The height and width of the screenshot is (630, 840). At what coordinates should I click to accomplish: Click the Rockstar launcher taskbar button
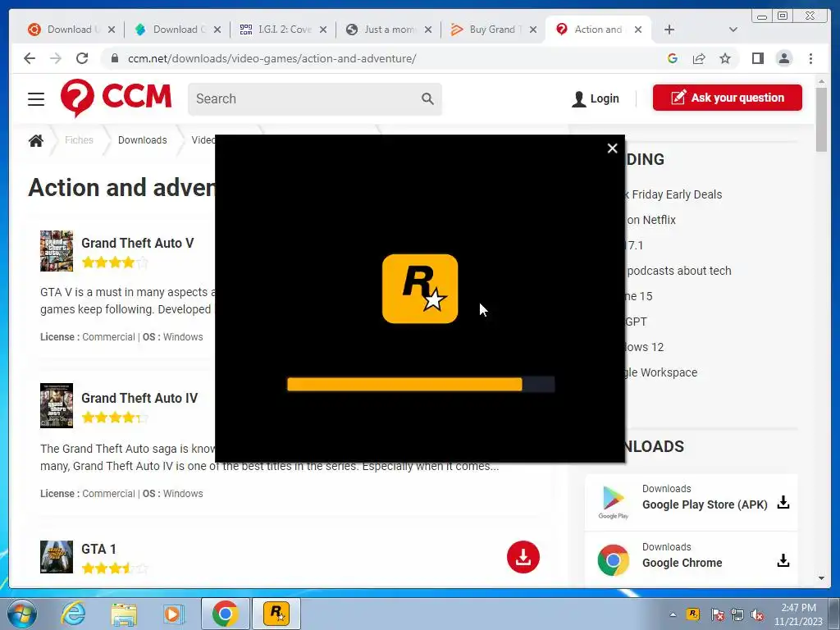[276, 614]
